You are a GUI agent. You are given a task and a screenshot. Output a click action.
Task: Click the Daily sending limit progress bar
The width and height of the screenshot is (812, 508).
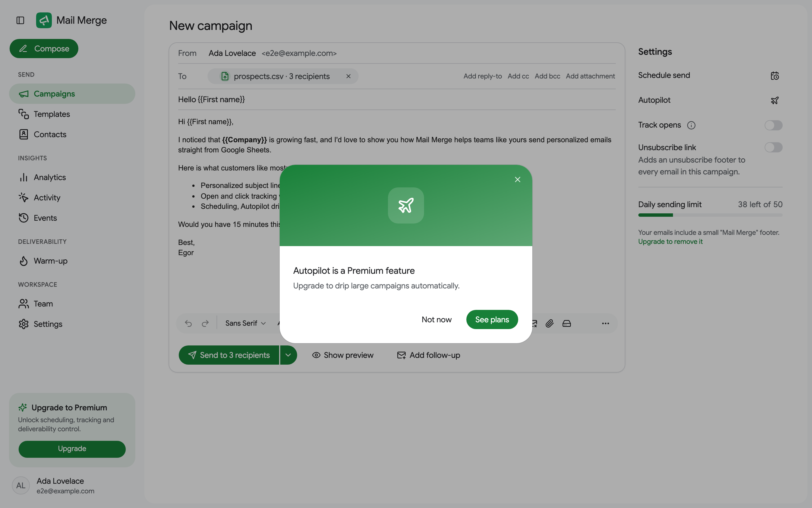point(710,215)
